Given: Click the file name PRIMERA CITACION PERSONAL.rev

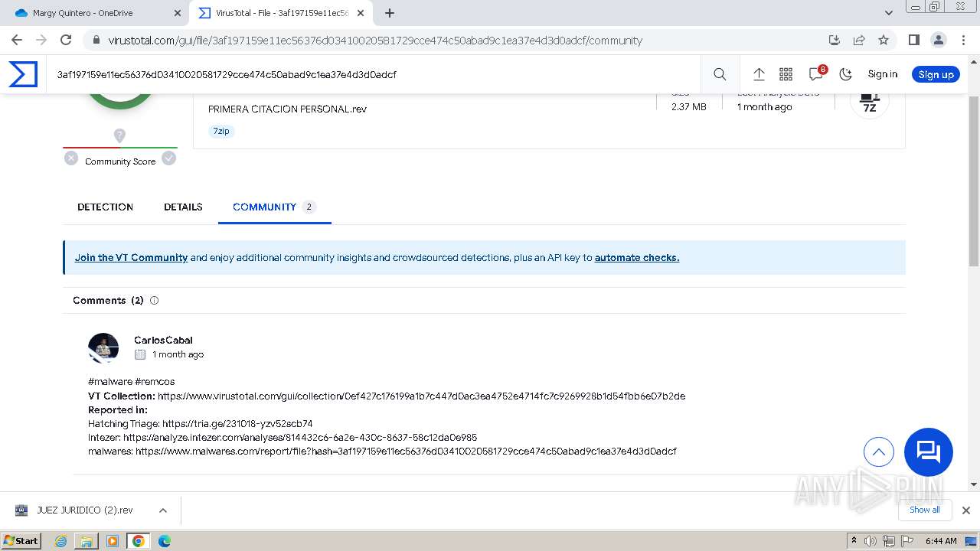Looking at the screenshot, I should [x=287, y=109].
